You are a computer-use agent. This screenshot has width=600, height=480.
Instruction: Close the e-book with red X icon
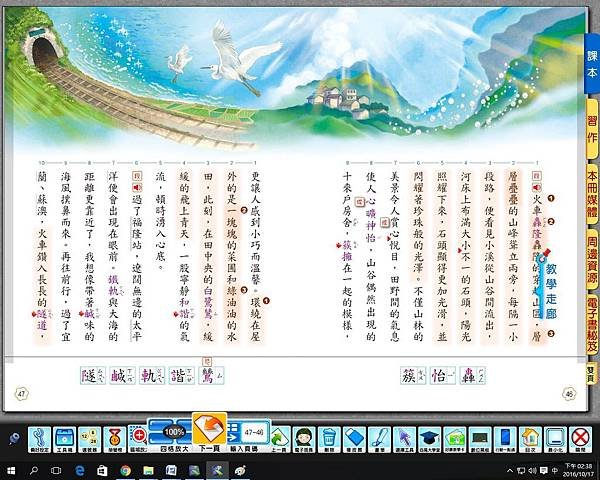click(x=580, y=439)
